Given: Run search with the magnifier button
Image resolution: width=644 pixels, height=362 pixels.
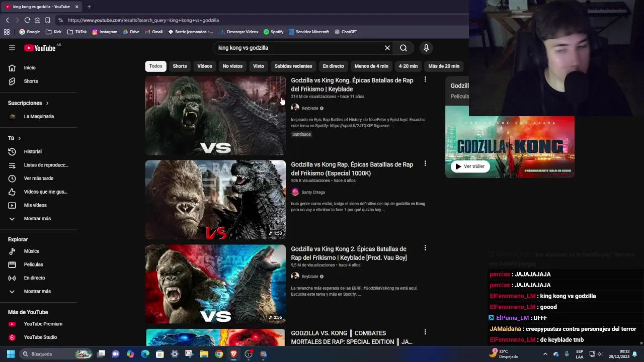Looking at the screenshot, I should [x=404, y=48].
